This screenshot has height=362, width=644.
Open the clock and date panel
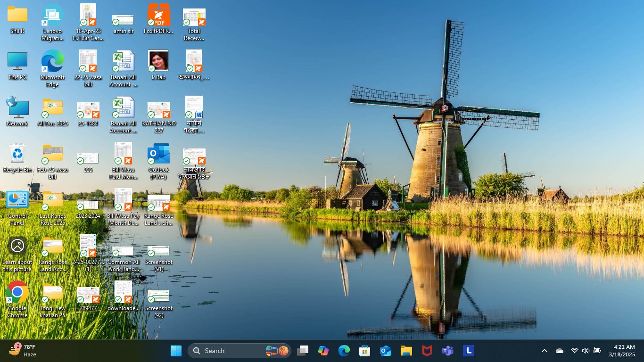621,351
